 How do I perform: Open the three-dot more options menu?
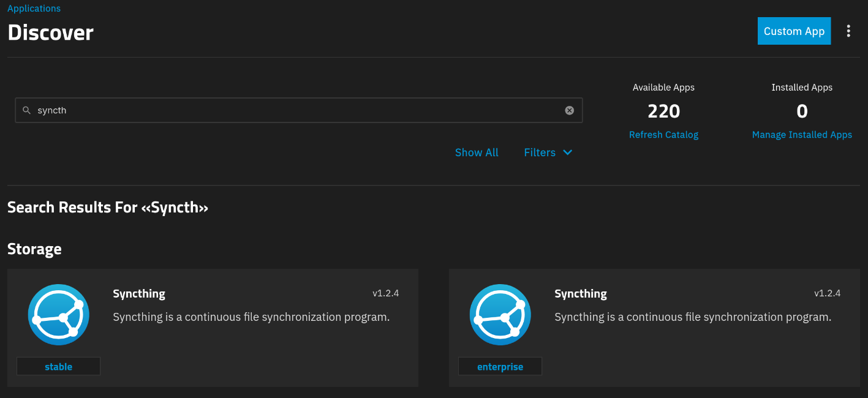tap(848, 31)
